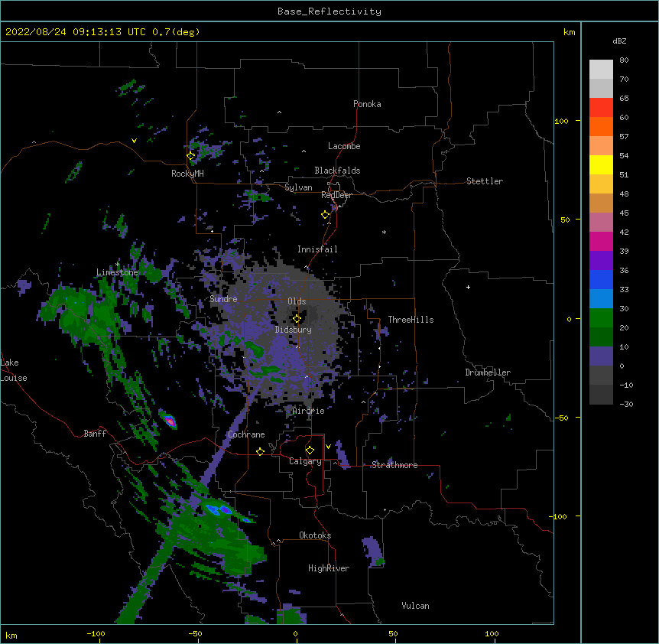The width and height of the screenshot is (659, 644).
Task: Click the Strathmore town label
Action: pos(394,465)
